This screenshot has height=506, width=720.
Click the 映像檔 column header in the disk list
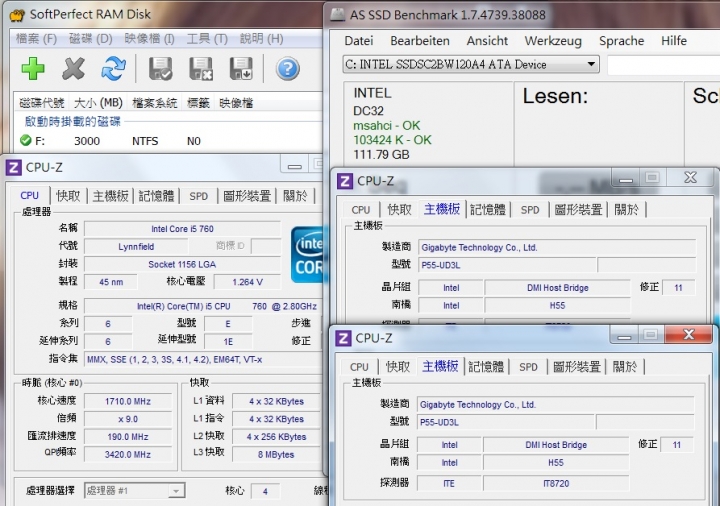tap(236, 103)
